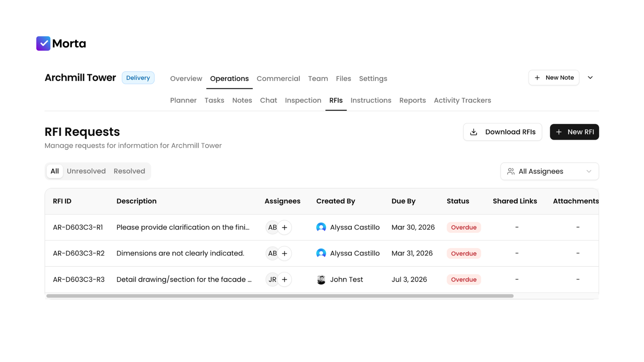
Task: Create a New RFI
Action: click(x=574, y=132)
